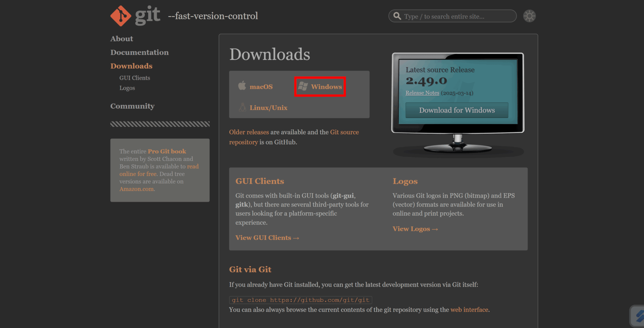Click the Windows flag icon

point(303,86)
